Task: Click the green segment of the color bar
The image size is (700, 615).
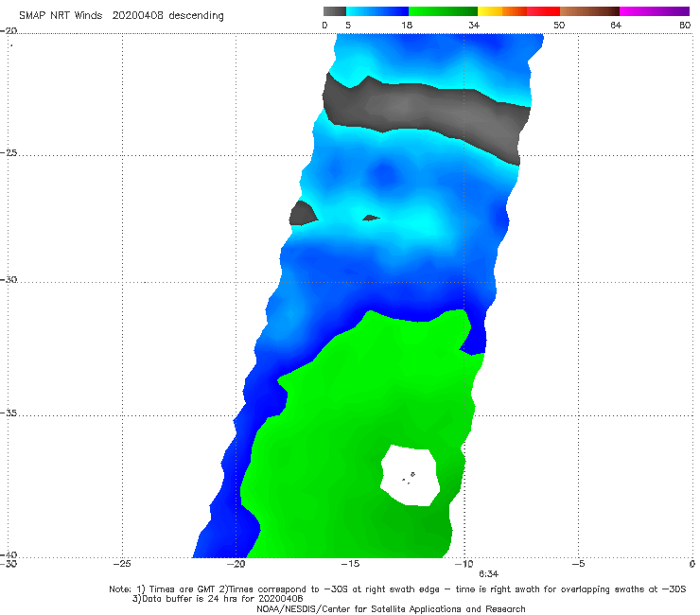Action: [443, 11]
